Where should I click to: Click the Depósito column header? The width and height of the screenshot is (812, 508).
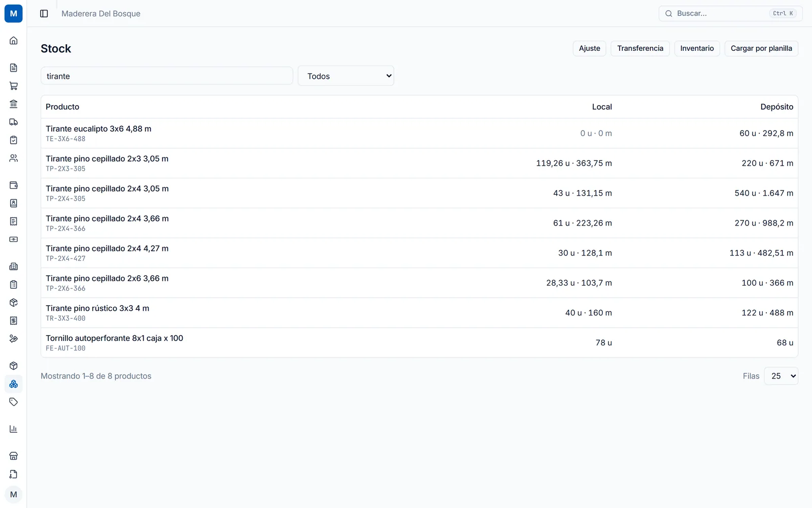pos(776,107)
